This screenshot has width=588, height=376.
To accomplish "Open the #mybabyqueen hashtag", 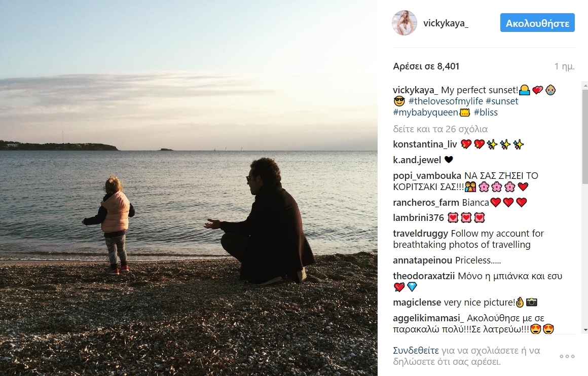I will coord(426,112).
